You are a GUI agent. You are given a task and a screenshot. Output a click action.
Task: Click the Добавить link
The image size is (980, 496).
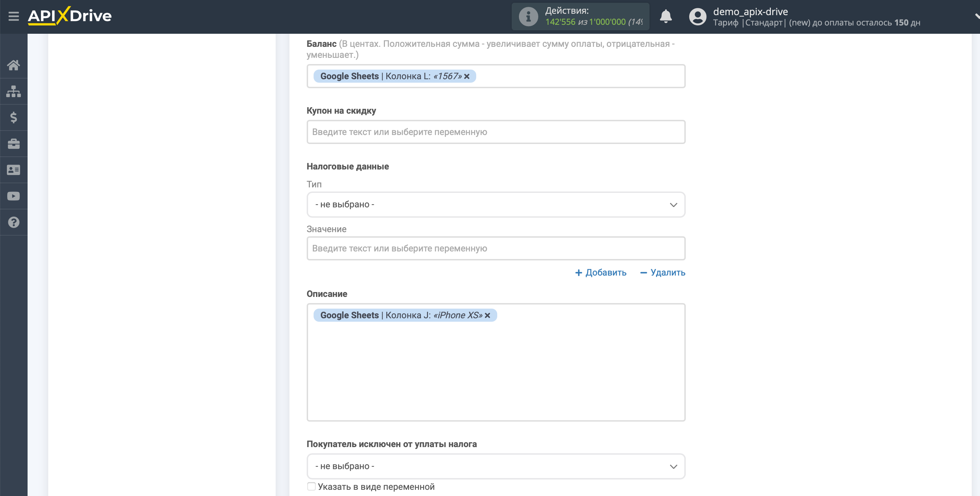click(x=600, y=272)
